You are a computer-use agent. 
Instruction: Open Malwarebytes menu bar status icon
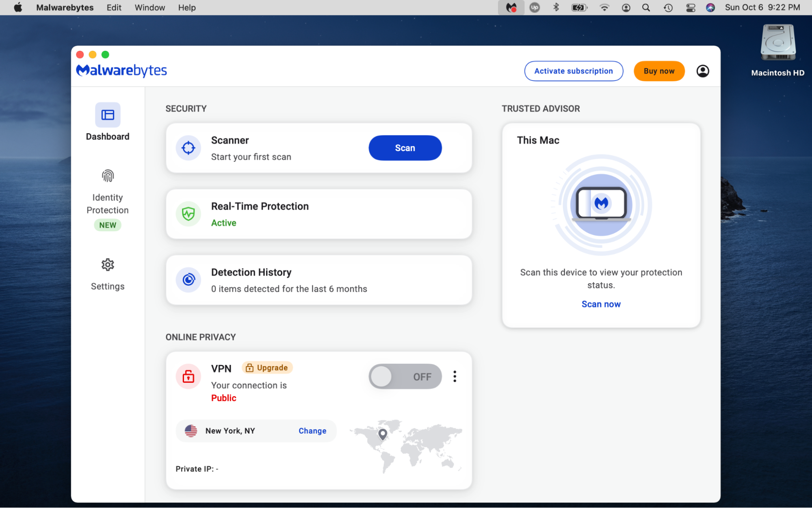point(511,7)
